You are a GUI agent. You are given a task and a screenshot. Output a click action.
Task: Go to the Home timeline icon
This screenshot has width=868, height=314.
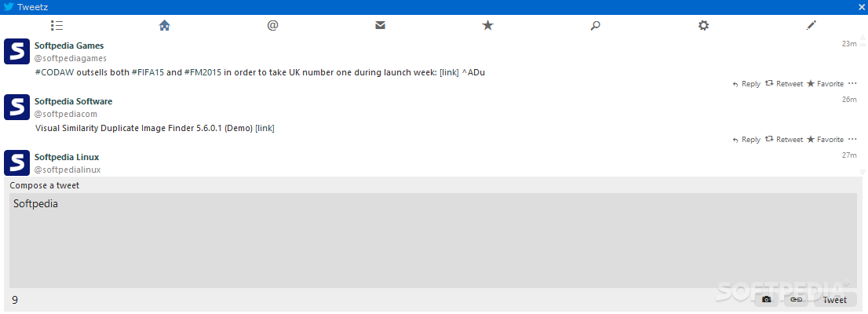coord(164,25)
